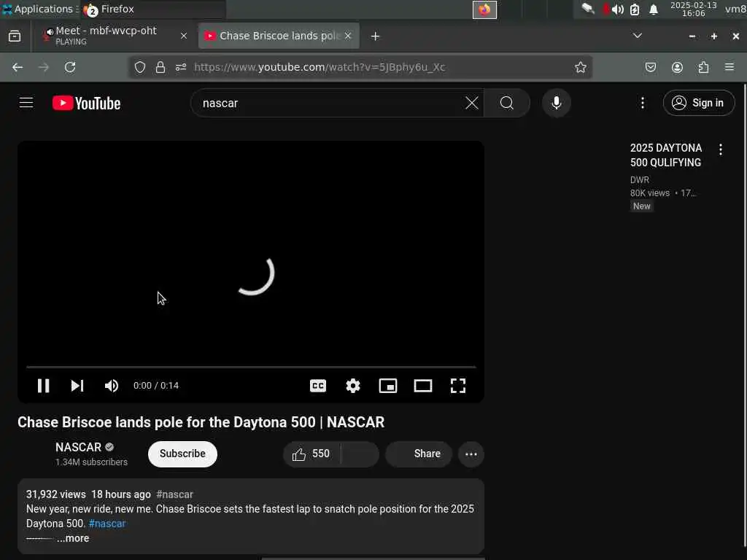The image size is (747, 560).
Task: Share the video
Action: click(x=419, y=454)
